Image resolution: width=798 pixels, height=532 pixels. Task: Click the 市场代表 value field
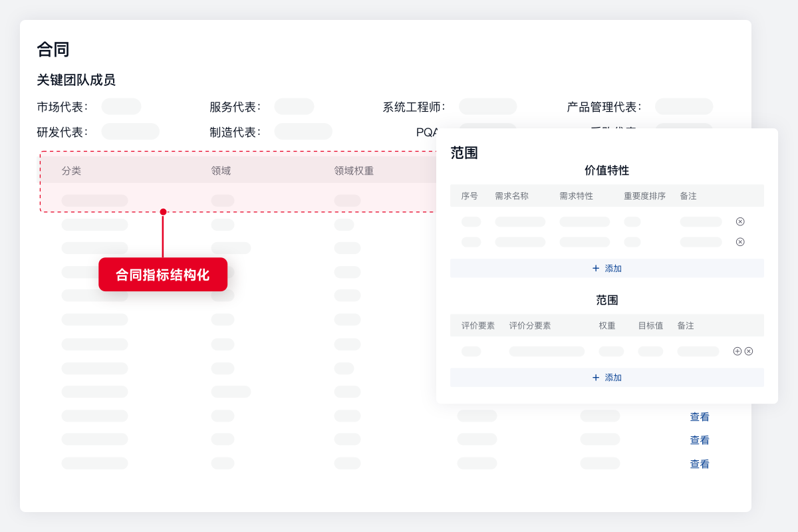121,106
